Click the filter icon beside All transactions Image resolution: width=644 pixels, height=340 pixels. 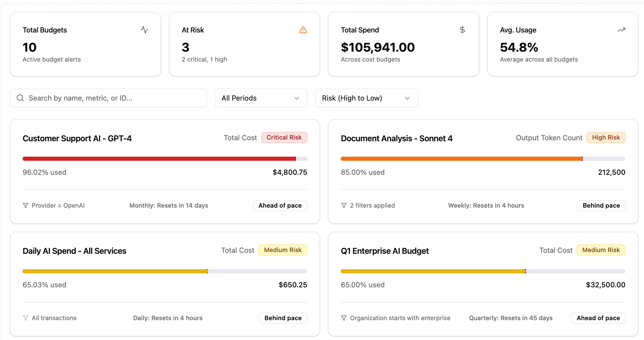coord(26,318)
